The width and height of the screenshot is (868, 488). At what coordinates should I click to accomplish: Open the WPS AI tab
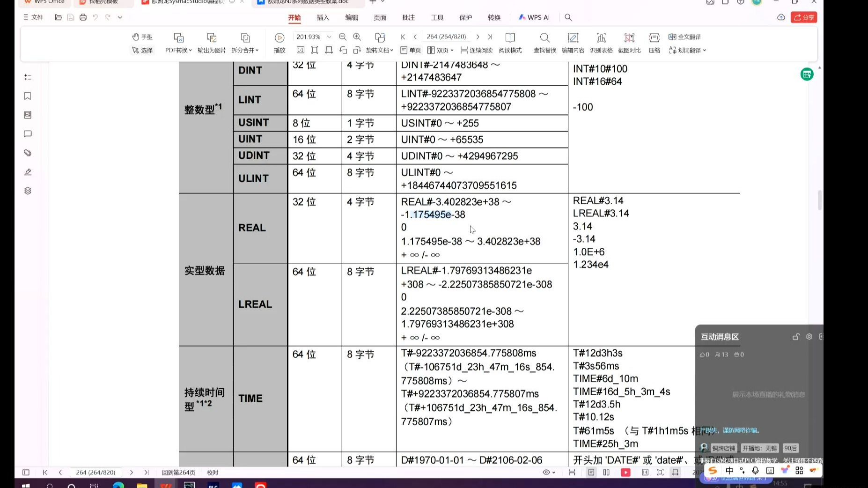(534, 17)
